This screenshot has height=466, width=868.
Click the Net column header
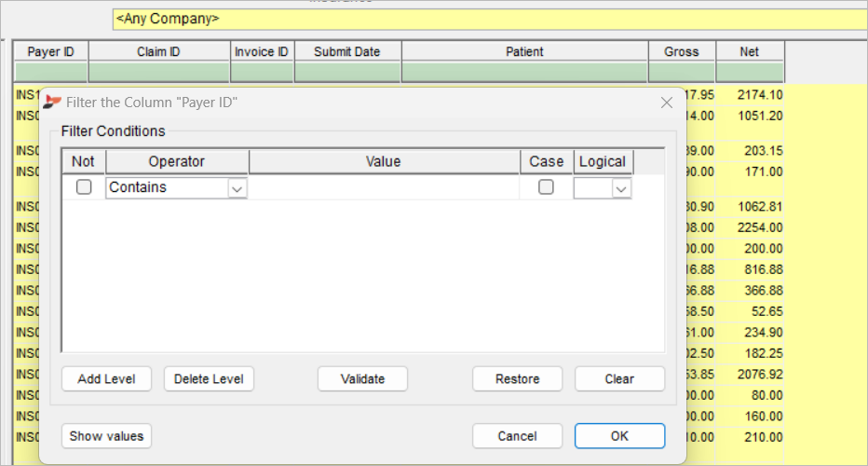[x=750, y=51]
